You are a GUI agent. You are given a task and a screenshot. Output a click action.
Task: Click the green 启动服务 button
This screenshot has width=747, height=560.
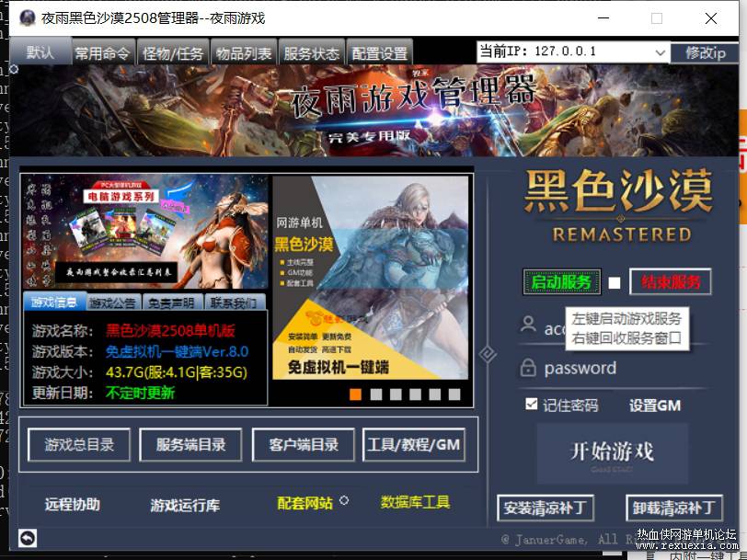point(562,282)
